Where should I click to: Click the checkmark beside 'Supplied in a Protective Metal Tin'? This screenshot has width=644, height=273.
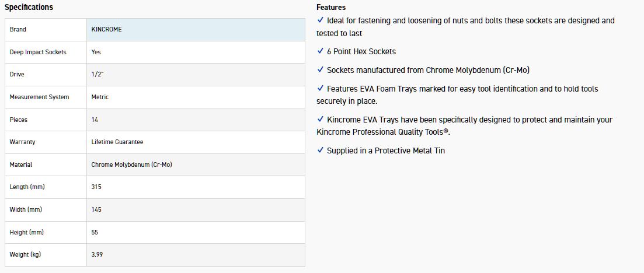pos(320,150)
